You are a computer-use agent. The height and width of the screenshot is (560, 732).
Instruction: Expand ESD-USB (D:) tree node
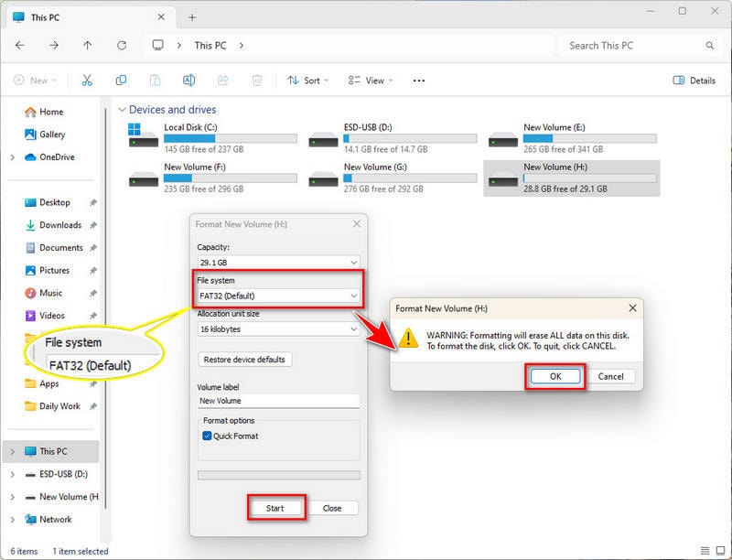click(13, 474)
